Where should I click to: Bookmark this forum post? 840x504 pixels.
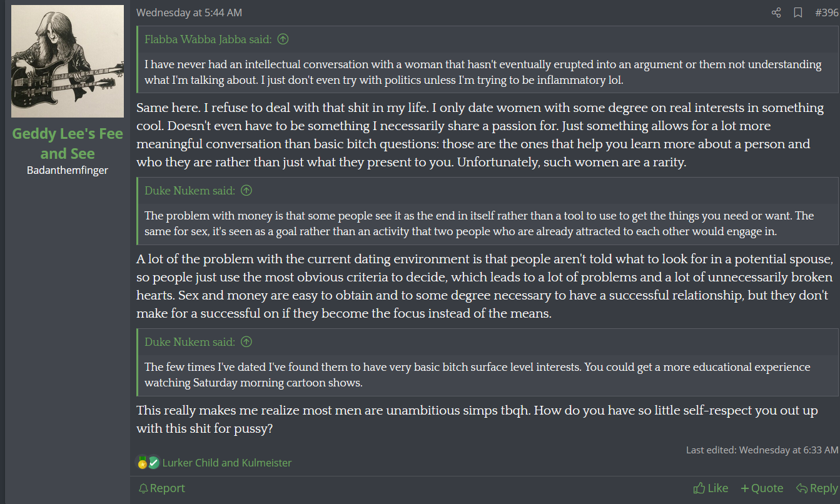798,13
